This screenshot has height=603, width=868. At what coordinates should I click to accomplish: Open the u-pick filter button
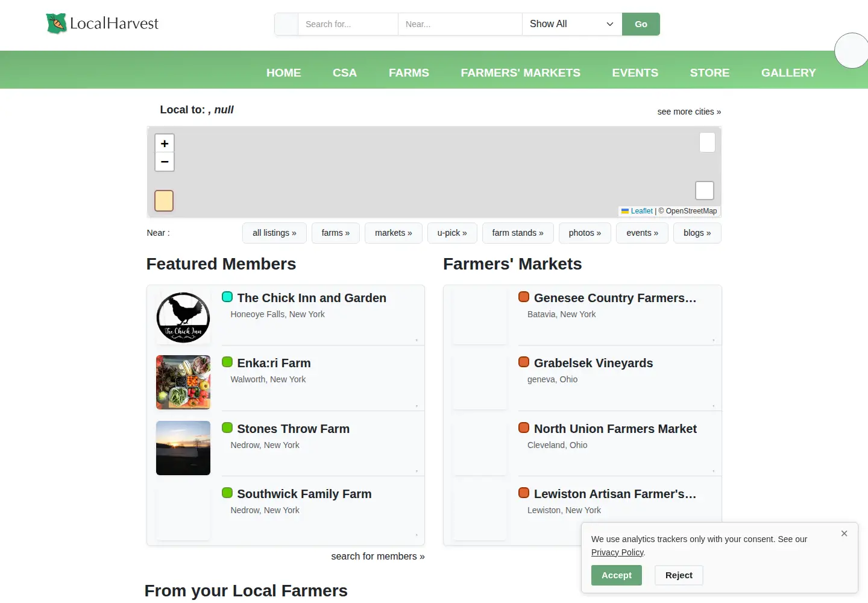(452, 233)
